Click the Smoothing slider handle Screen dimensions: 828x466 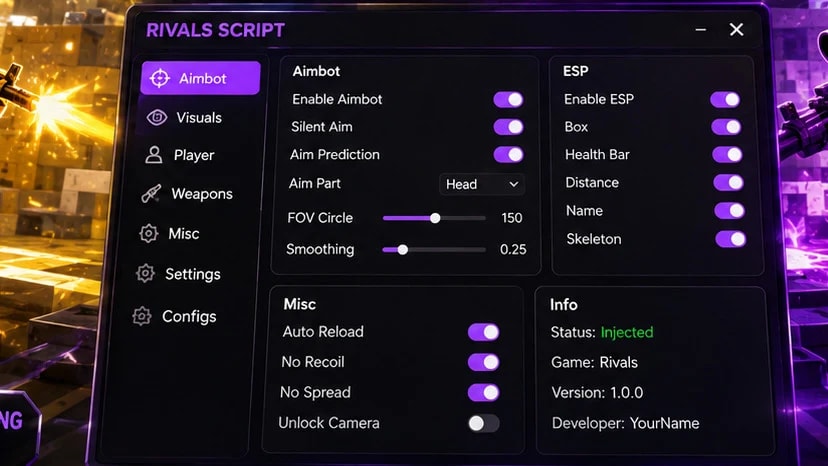click(x=402, y=250)
